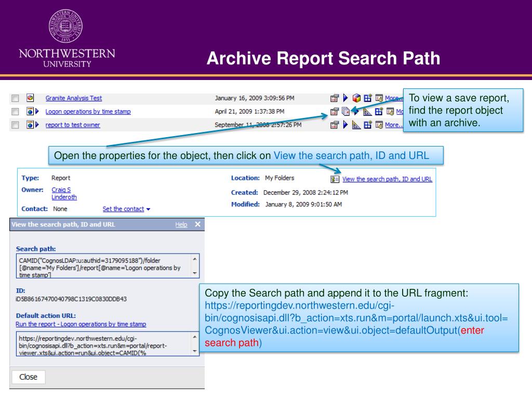Open the Granite Analysis Test link
The height and width of the screenshot is (399, 532).
point(74,98)
